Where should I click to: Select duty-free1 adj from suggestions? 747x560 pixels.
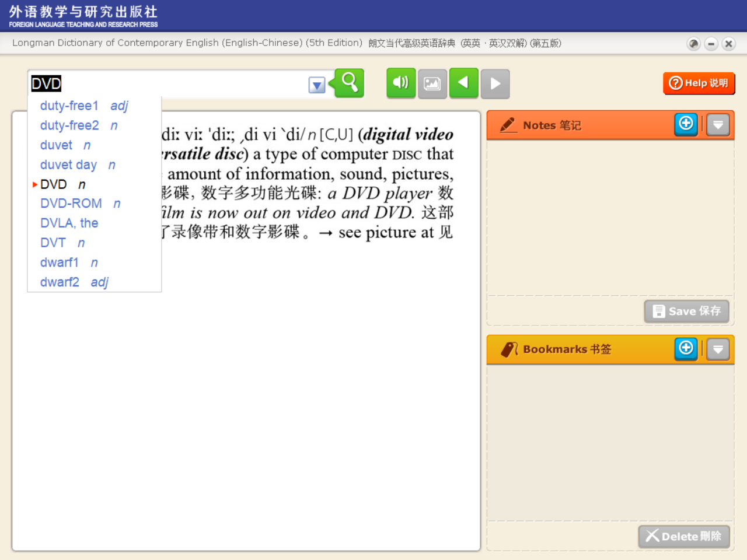[x=84, y=106]
